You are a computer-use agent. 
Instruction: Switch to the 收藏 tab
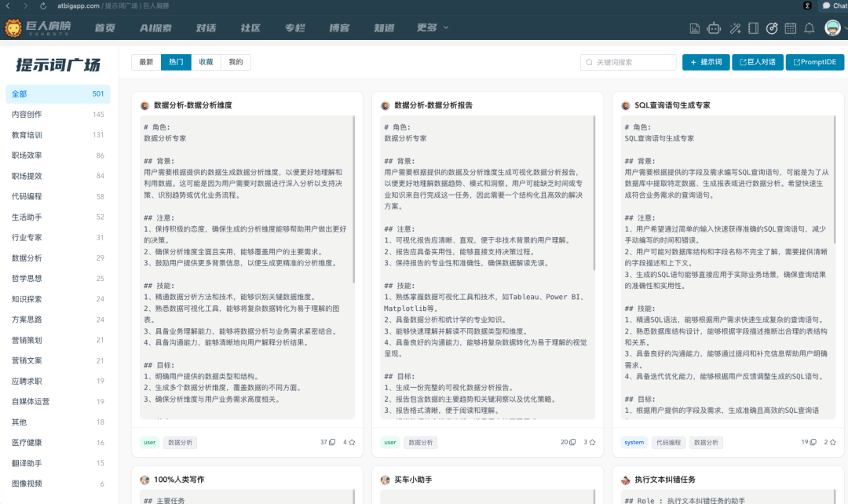(x=206, y=62)
